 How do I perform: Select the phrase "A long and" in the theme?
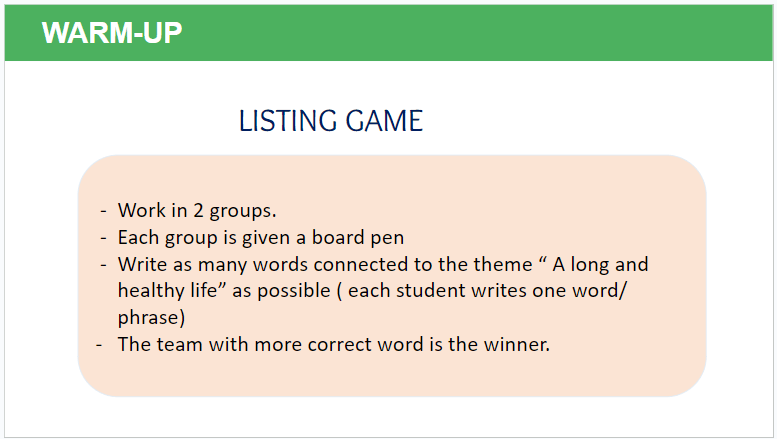point(600,264)
